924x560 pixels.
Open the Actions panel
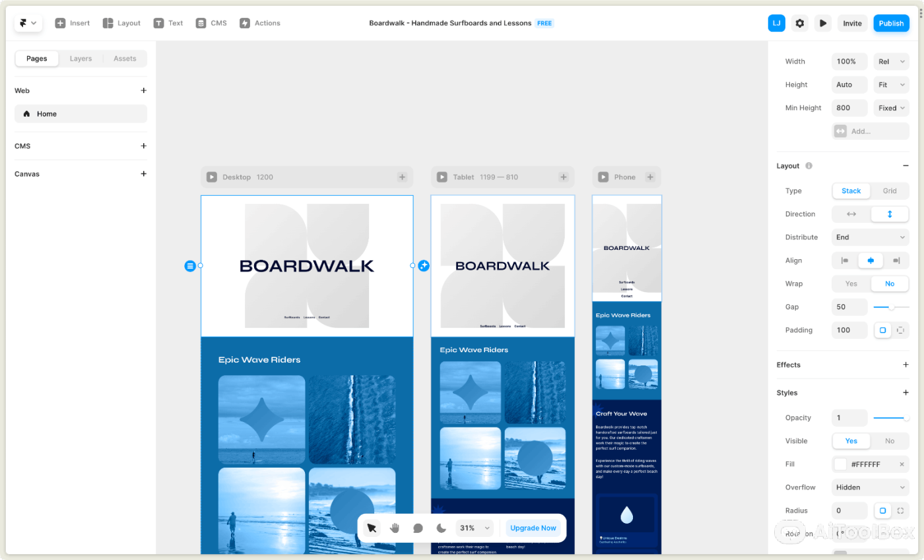tap(259, 22)
